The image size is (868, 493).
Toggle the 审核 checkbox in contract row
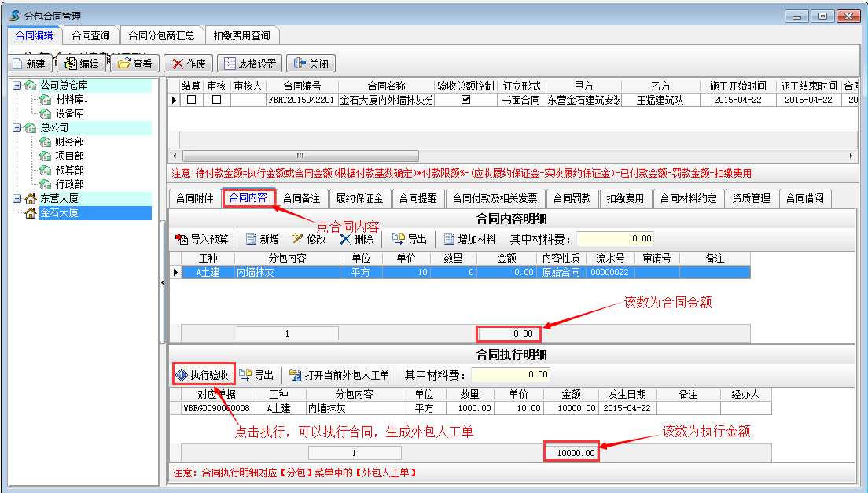coord(216,100)
